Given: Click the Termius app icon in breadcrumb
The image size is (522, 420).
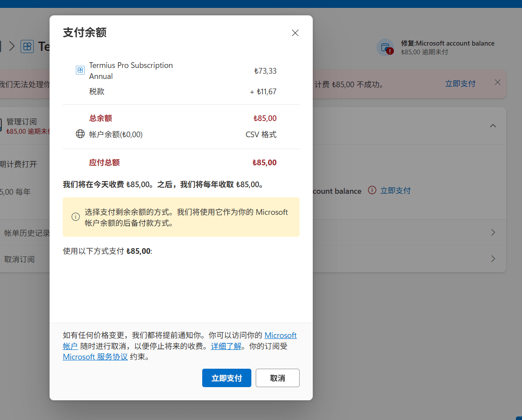Looking at the screenshot, I should (27, 46).
